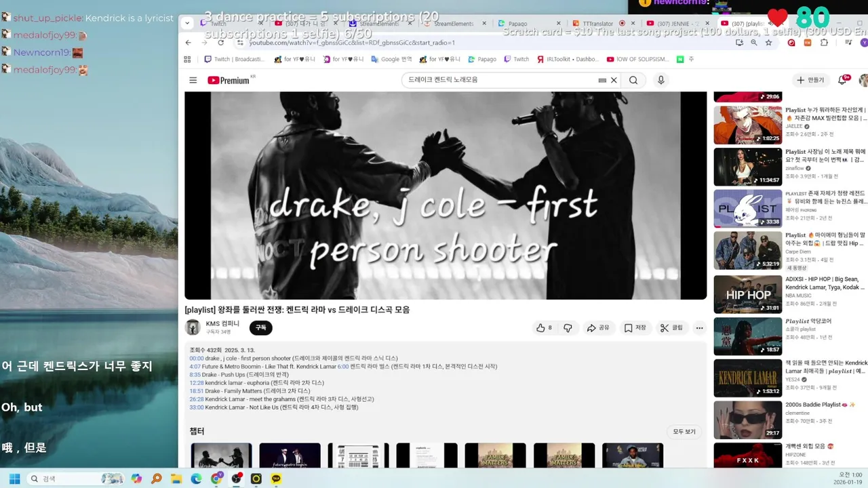Click the video player showing first person shooter

coord(446,195)
